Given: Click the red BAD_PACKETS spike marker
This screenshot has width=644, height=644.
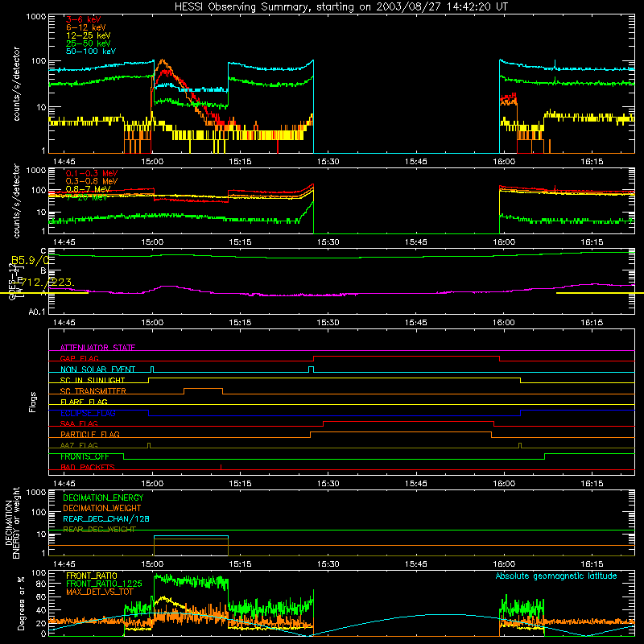Looking at the screenshot, I should [x=221, y=467].
